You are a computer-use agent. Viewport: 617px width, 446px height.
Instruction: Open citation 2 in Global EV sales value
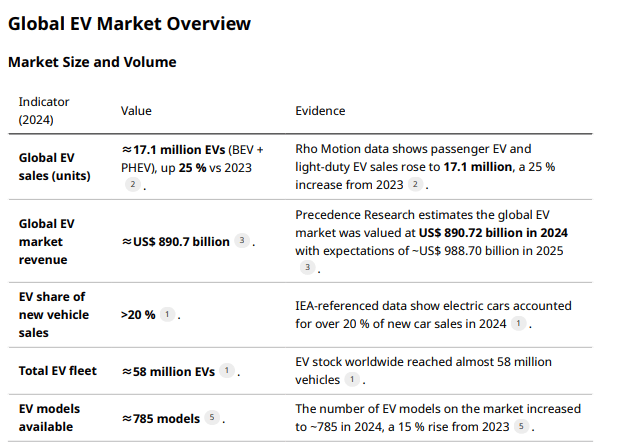tap(133, 184)
